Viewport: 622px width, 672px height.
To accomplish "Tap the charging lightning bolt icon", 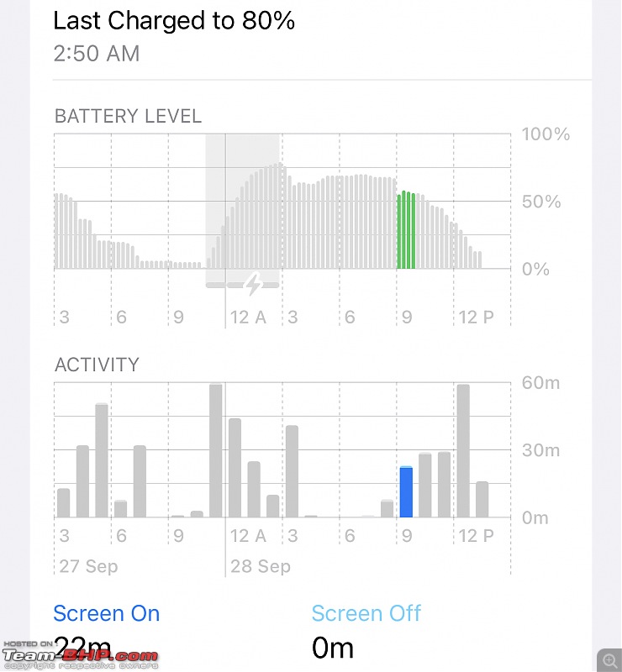I will click(x=254, y=284).
